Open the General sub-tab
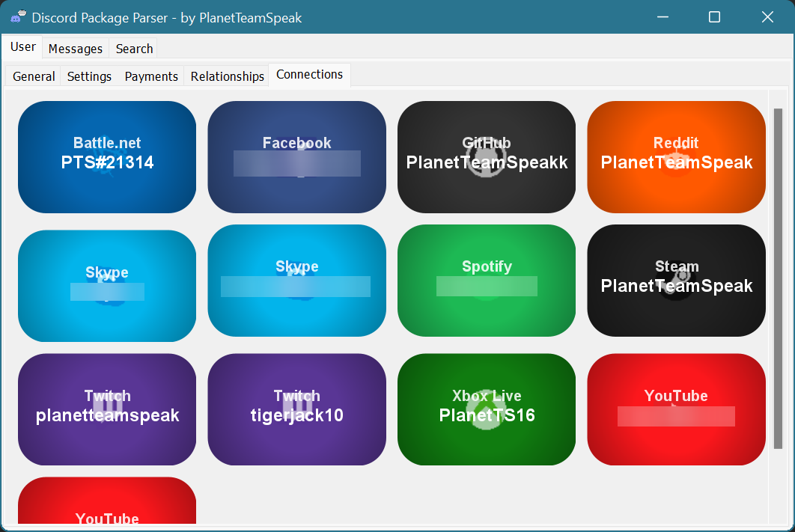Screen dimensions: 795x532 (x=34, y=76)
